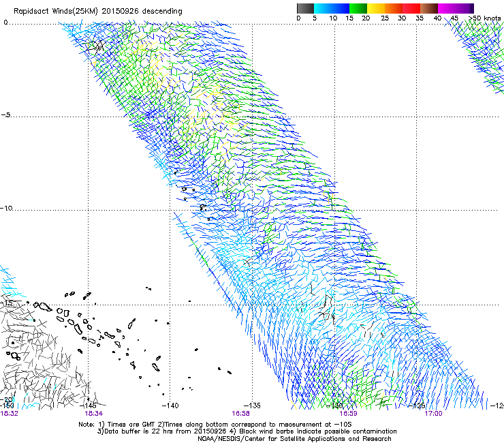This screenshot has height=443, width=504.
Task: Click the '20' label under the color scale
Action: [366, 18]
